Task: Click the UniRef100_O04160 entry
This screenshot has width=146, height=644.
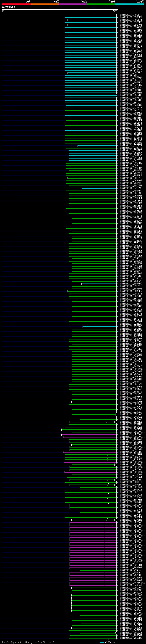Action: coord(131,236)
